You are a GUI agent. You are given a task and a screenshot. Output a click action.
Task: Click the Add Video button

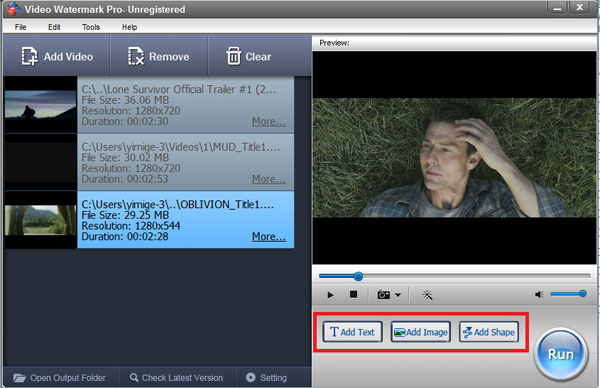[x=57, y=56]
